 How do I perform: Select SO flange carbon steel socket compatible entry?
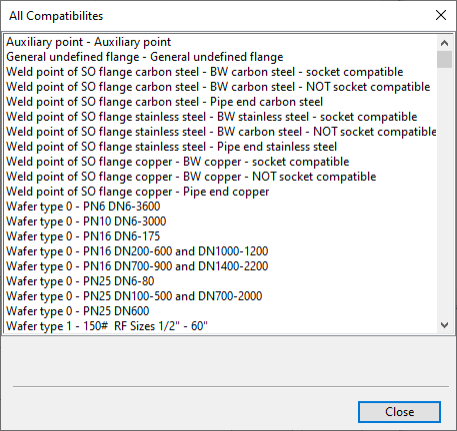click(x=205, y=72)
